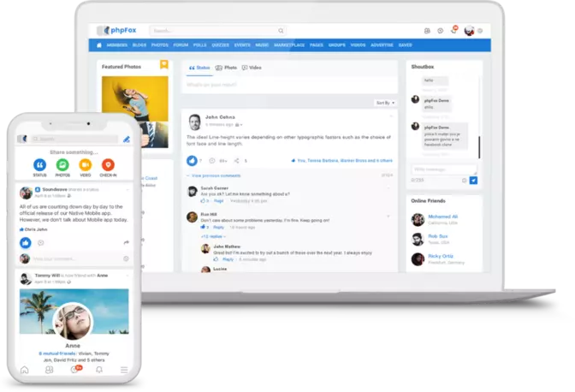
Task: Tap the Check-in icon on mobile
Action: point(108,165)
